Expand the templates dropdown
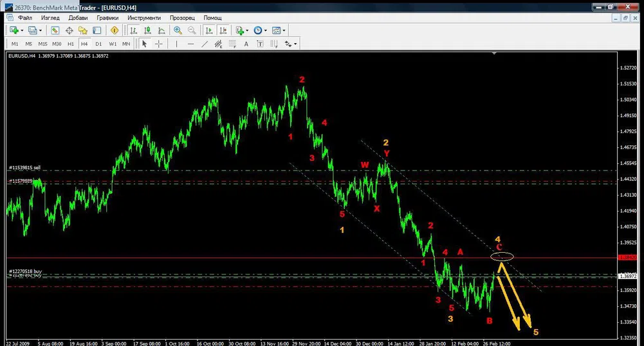644x346 pixels. pyautogui.click(x=284, y=30)
